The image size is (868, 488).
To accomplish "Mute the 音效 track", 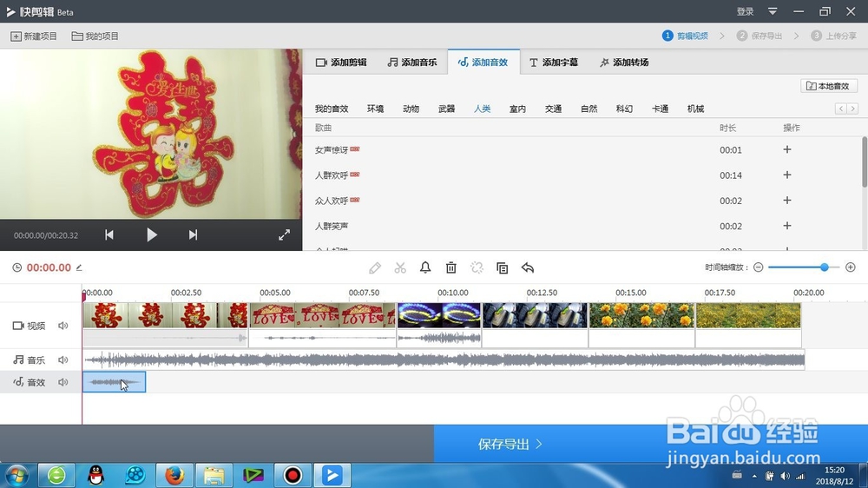I will (63, 382).
